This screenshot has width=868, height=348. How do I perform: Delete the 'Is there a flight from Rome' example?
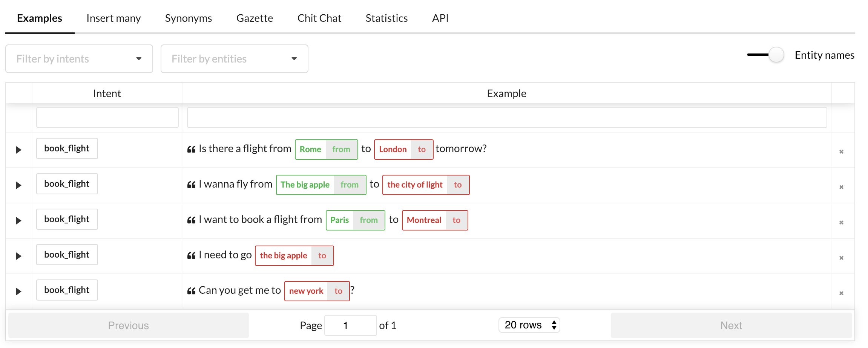click(x=841, y=151)
